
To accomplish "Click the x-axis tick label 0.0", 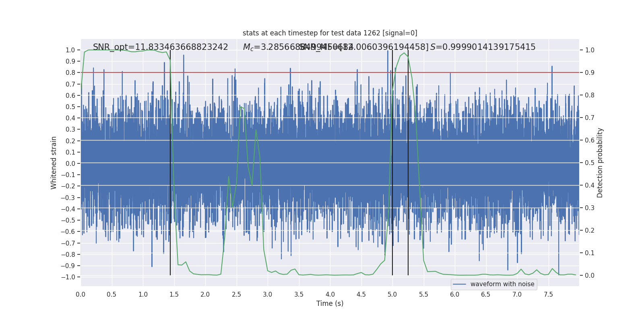I will coord(80,295).
